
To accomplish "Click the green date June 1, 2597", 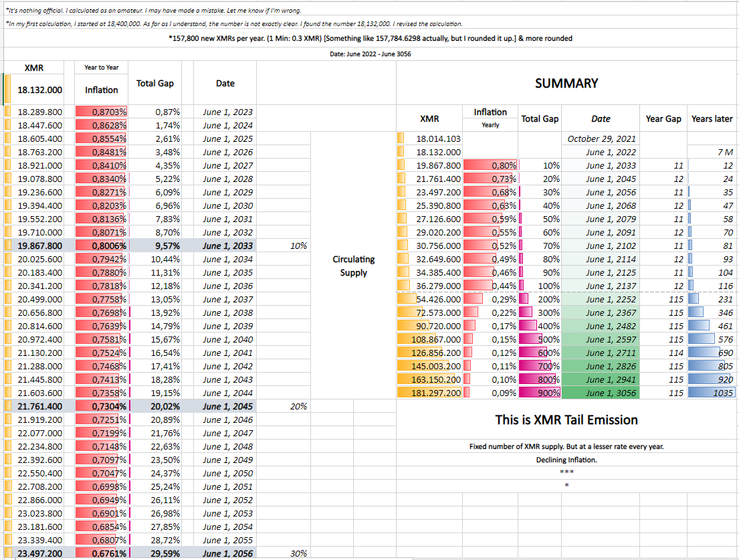I will (601, 339).
